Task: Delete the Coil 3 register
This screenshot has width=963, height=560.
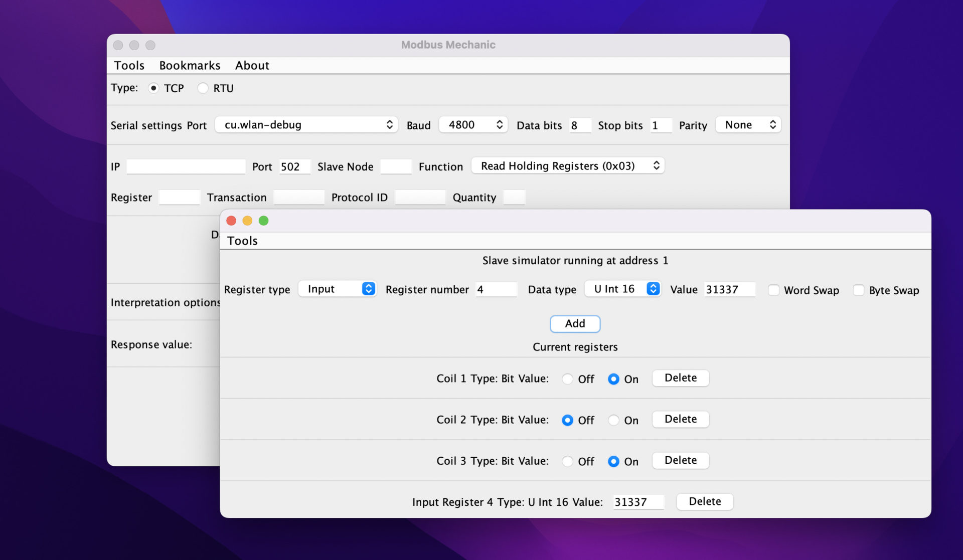Action: (x=680, y=460)
